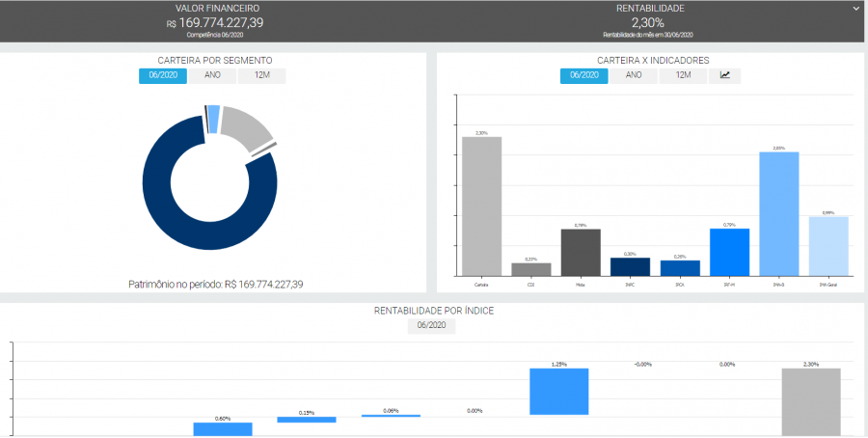Click the small light blue donut slice
The height and width of the screenshot is (438, 868).
tap(212, 118)
